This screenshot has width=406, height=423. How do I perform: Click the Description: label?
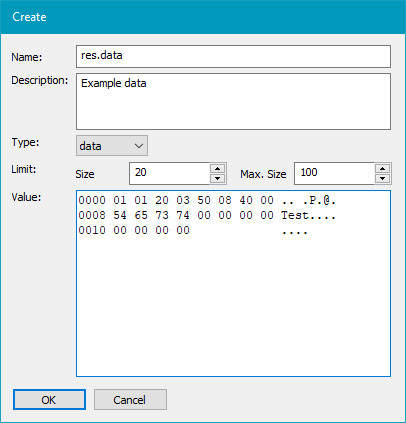tap(40, 80)
